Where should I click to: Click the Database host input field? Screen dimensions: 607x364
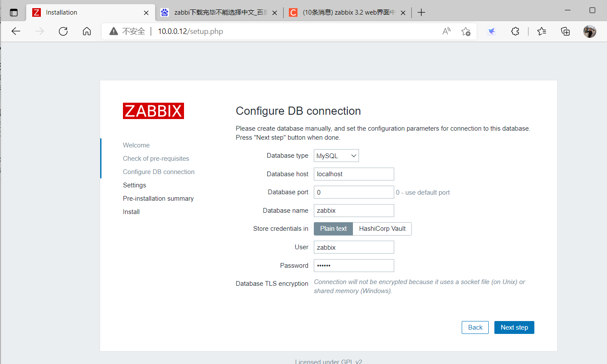click(353, 174)
